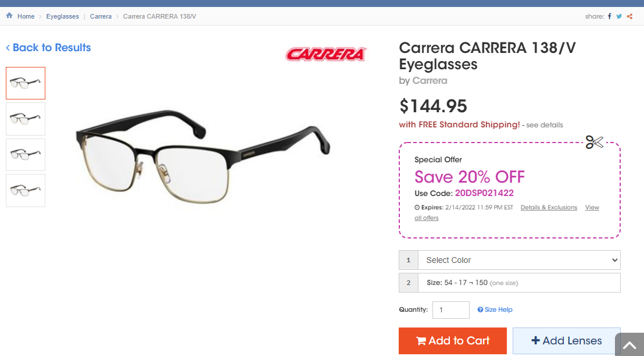Click Add to Cart button
The image size is (644, 356).
(453, 341)
